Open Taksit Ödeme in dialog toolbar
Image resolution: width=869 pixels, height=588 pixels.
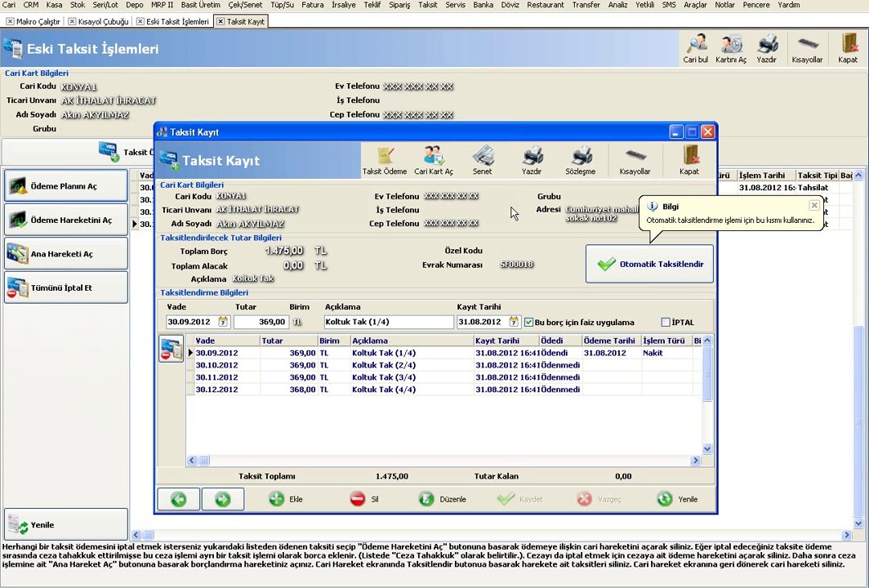pos(385,161)
